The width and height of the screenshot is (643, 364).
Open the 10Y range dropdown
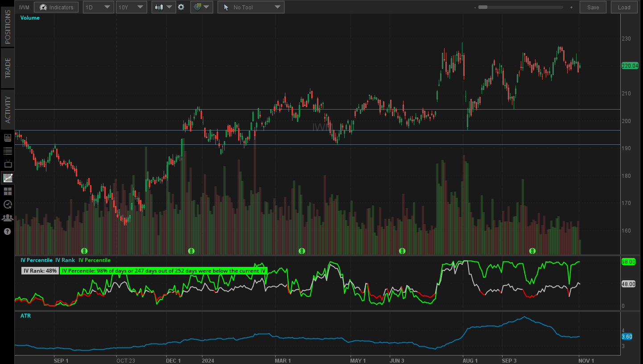pos(131,7)
